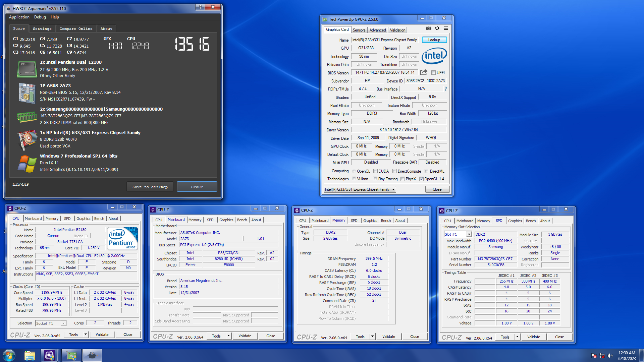The image size is (644, 362).
Task: Click the CPU chip icon in Aquamark
Action: coord(27,69)
